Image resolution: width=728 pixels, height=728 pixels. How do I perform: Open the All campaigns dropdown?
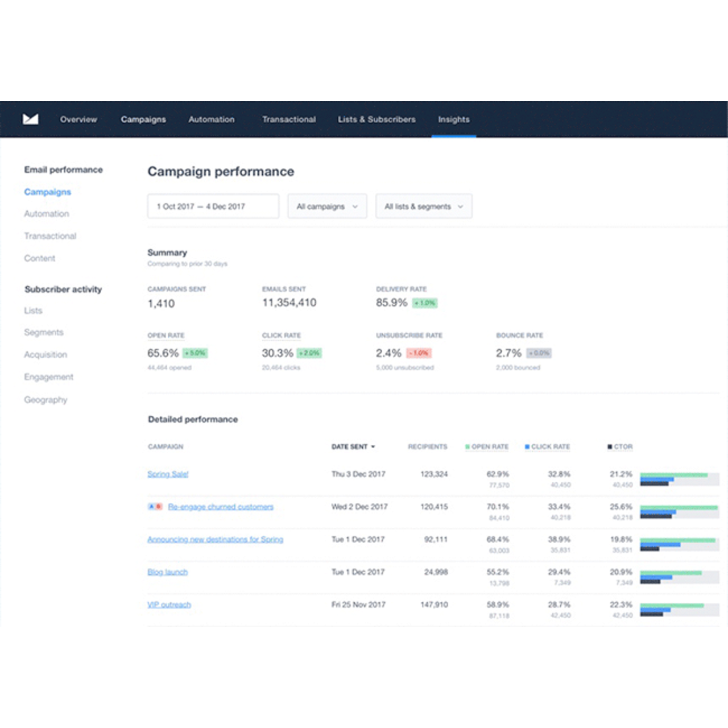click(327, 206)
